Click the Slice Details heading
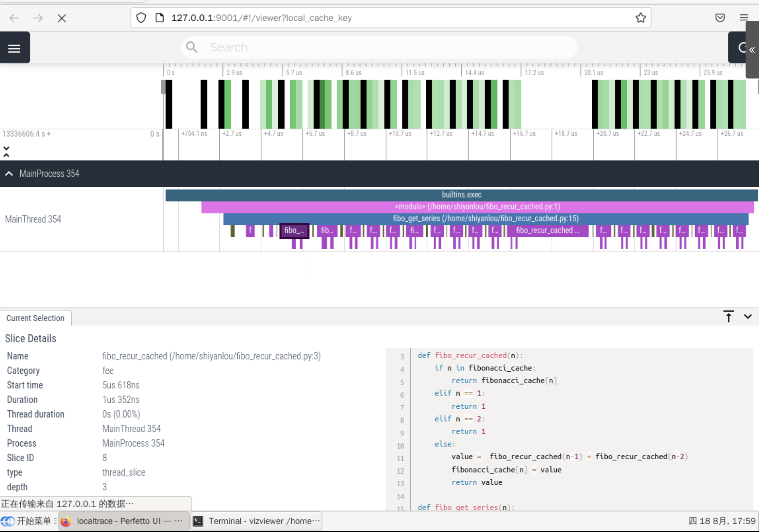The image size is (759, 532). (x=31, y=338)
